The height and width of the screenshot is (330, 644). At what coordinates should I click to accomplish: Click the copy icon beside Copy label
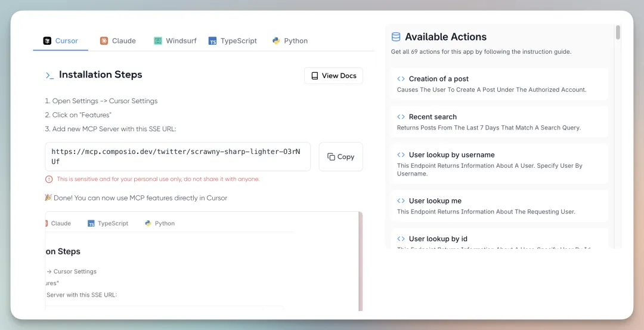pyautogui.click(x=331, y=156)
